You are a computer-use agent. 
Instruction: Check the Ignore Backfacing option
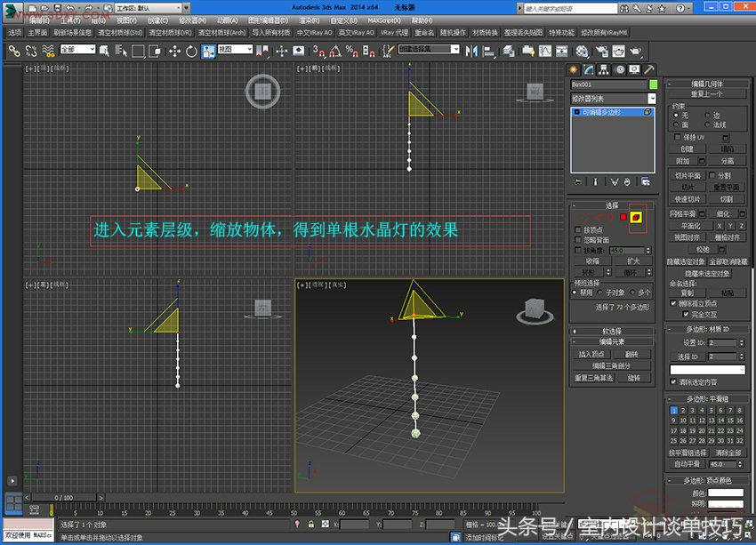click(576, 238)
